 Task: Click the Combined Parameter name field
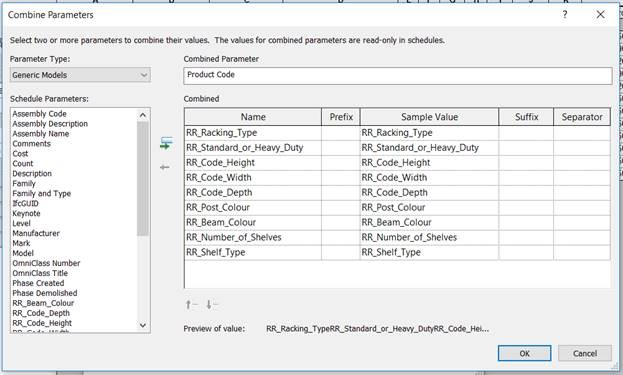(x=398, y=75)
